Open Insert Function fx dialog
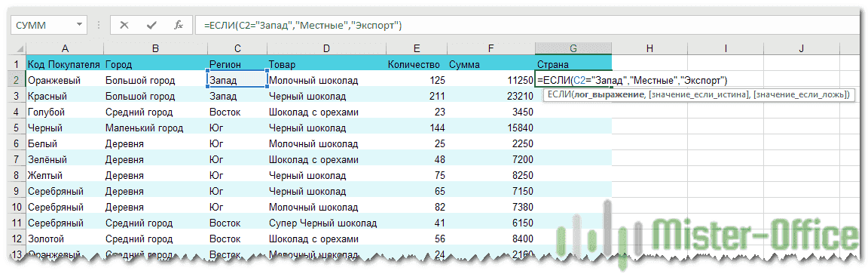Image resolution: width=868 pixels, height=274 pixels. [x=179, y=26]
